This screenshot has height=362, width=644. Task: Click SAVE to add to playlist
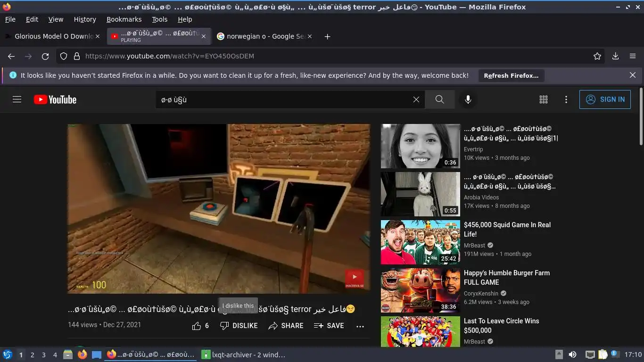coord(329,326)
